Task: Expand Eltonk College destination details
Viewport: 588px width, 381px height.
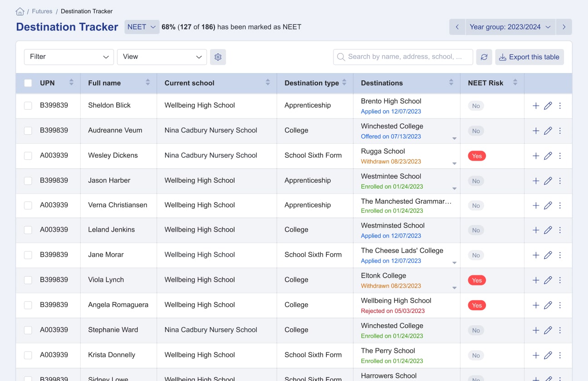Action: tap(454, 288)
